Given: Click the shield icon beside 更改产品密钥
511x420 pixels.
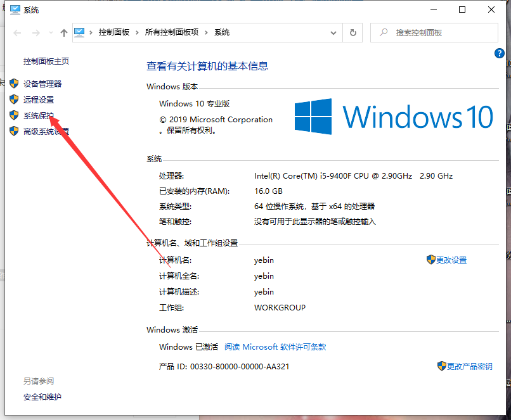Looking at the screenshot, I should [442, 366].
